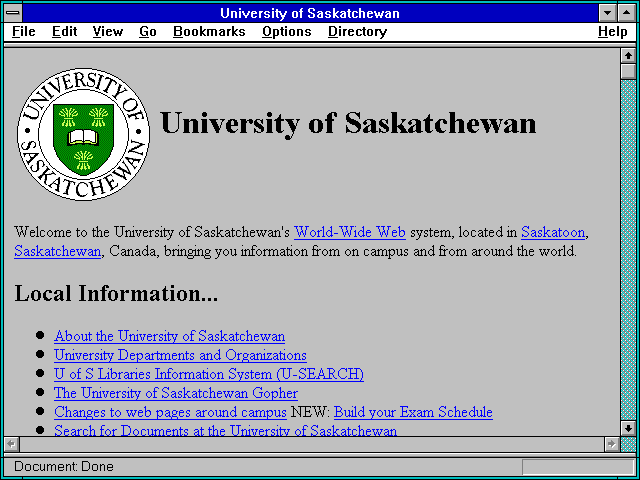Image resolution: width=640 pixels, height=480 pixels.
Task: Click the minimize window down arrow
Action: [607, 13]
